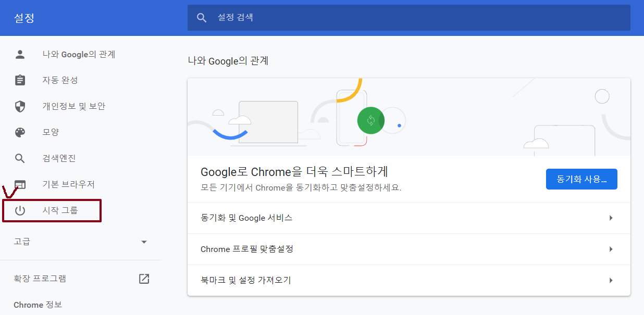Open the Chrome 정보 page
This screenshot has height=315, width=644.
pyautogui.click(x=38, y=305)
